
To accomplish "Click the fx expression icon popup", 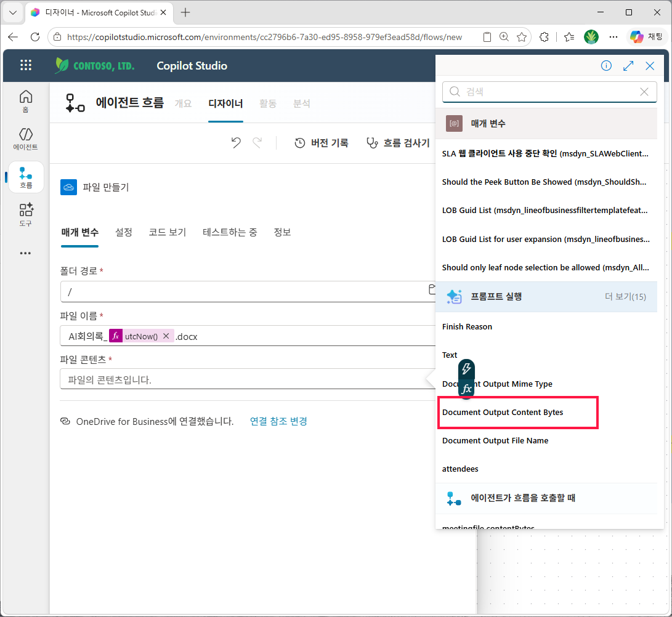I will 466,389.
